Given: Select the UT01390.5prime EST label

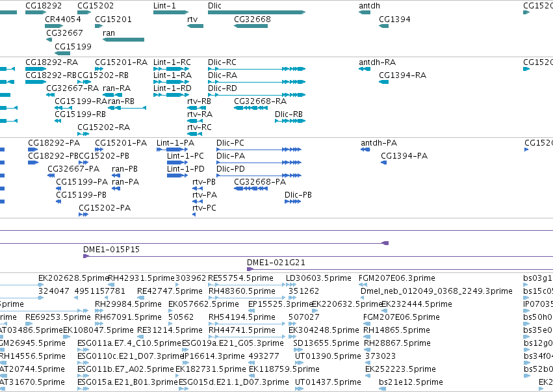Looking at the screenshot, I should pyautogui.click(x=328, y=356).
